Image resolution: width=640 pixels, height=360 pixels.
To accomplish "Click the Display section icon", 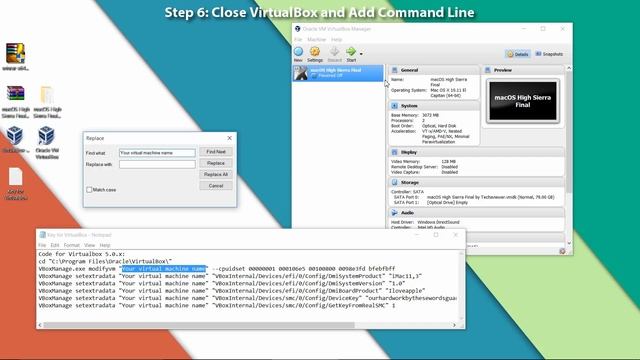I will [x=394, y=152].
